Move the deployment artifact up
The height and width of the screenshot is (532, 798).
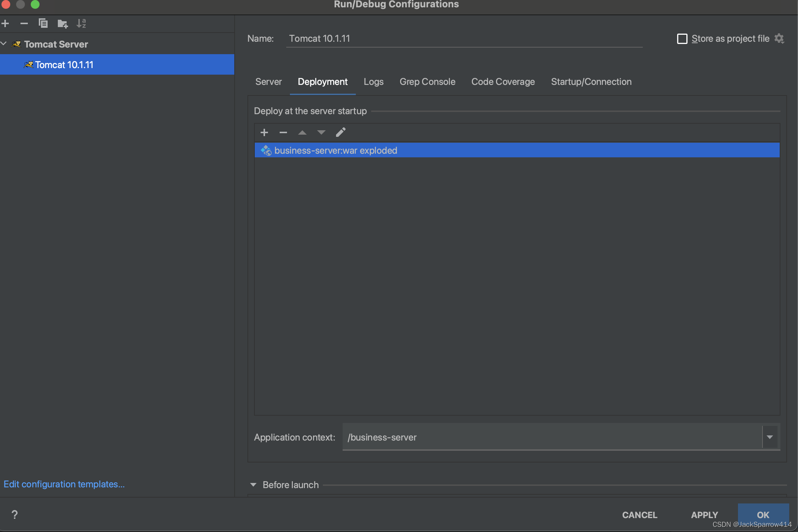[302, 132]
